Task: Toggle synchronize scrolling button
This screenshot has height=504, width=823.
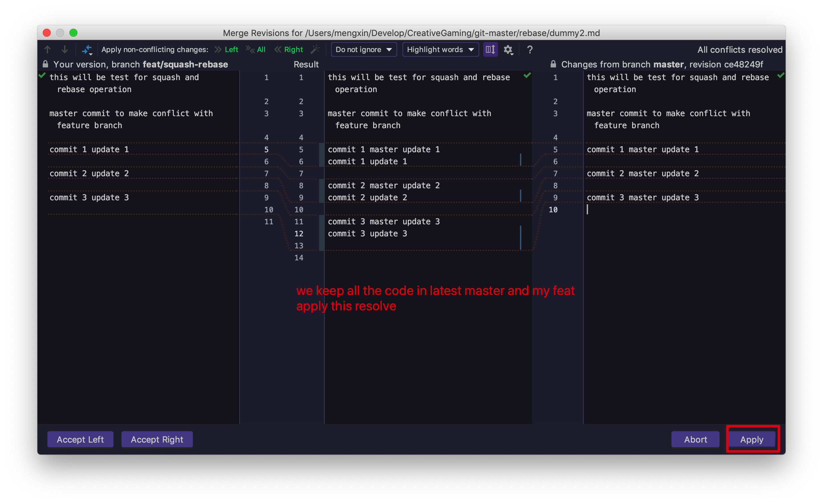Action: 490,49
